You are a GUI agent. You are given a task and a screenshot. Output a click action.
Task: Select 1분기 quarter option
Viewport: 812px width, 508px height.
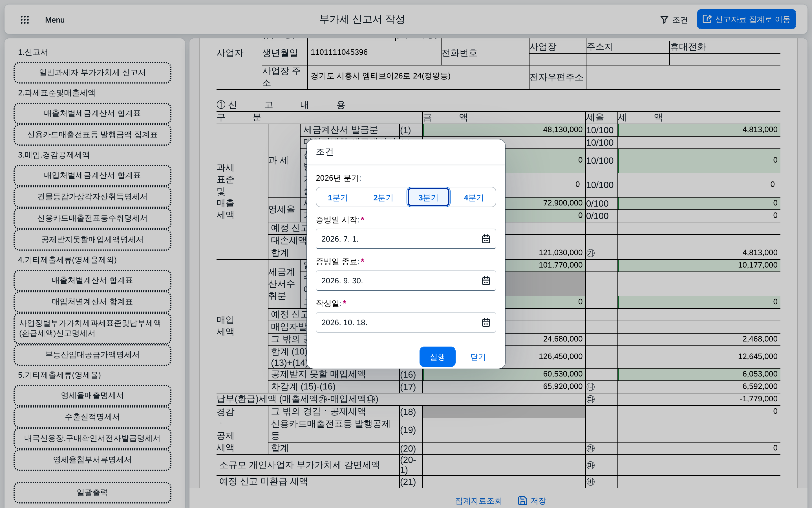pos(338,198)
